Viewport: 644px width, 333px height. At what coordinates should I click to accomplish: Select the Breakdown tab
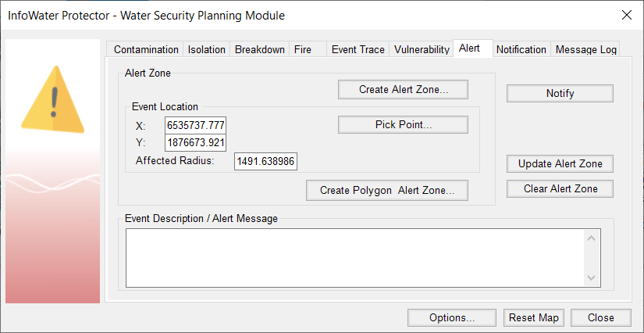pos(260,49)
